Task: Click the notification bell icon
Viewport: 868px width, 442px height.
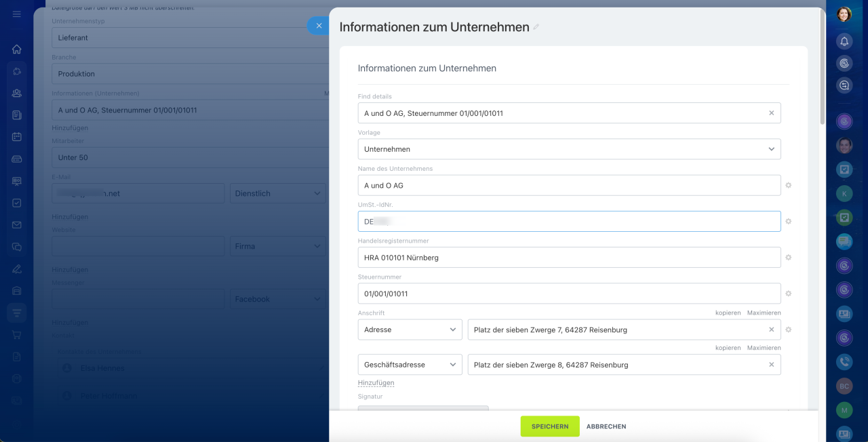Action: coord(844,41)
